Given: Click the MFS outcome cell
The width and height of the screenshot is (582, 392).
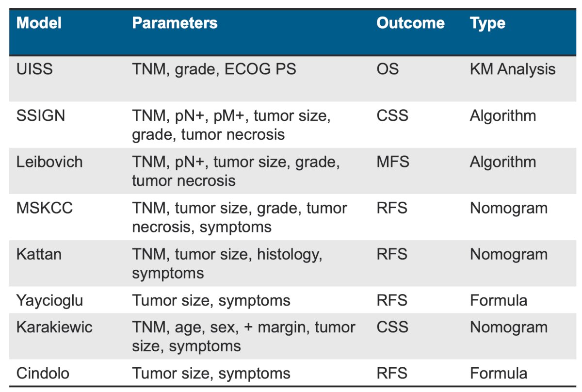Looking at the screenshot, I should 393,162.
